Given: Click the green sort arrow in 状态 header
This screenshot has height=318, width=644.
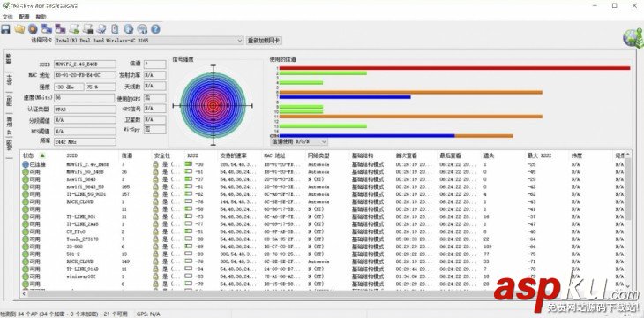Looking at the screenshot, I should coord(42,155).
